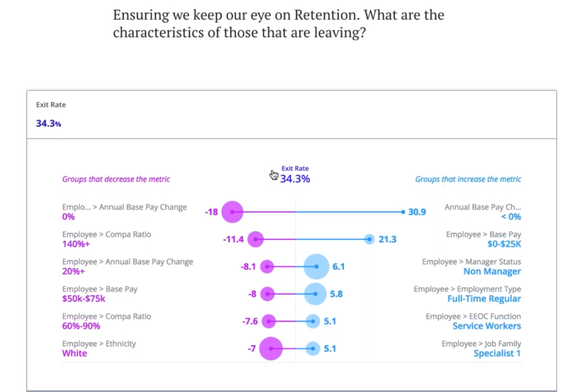Open the $0-$25K Base Pay group
The height and width of the screenshot is (392, 561).
(504, 244)
